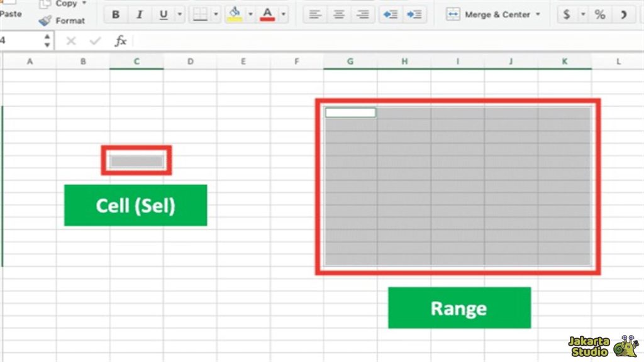Toggle italic formatting
The width and height of the screenshot is (644, 362).
(x=140, y=14)
